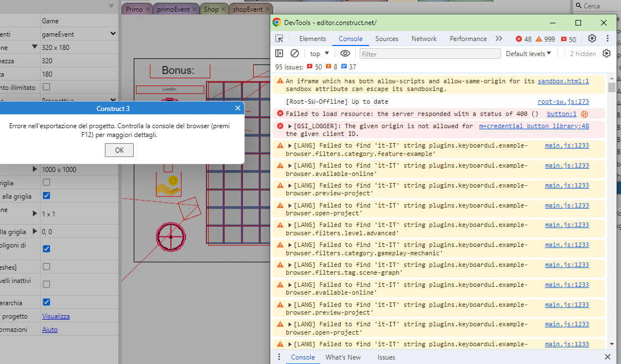This screenshot has width=621, height=364.
Task: Click the height value field showing 180
Action: click(x=79, y=74)
